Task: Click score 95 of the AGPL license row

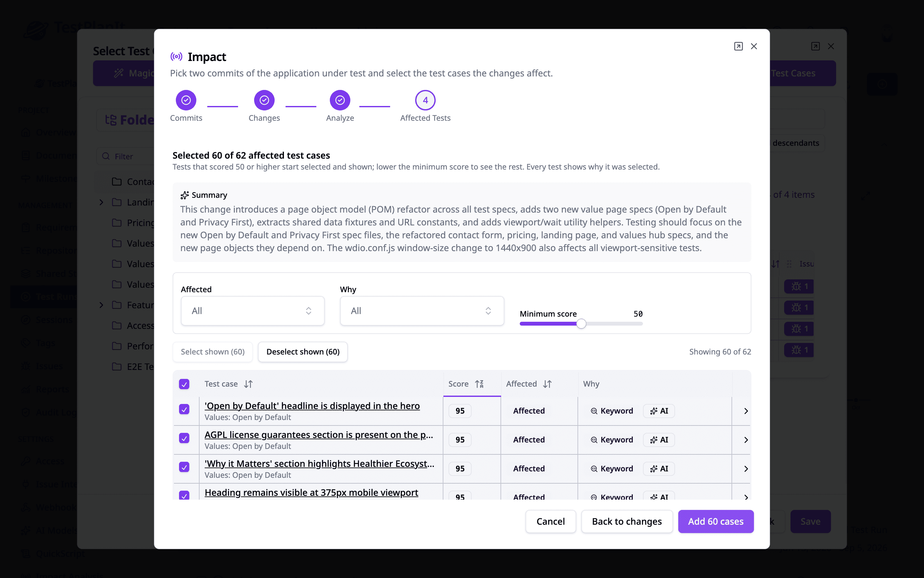Action: tap(460, 440)
